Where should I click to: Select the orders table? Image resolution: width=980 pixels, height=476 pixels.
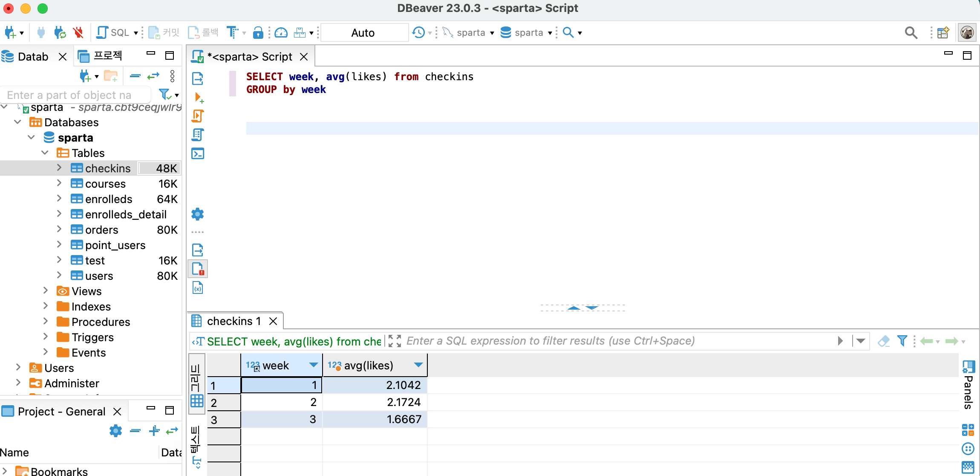(x=101, y=230)
